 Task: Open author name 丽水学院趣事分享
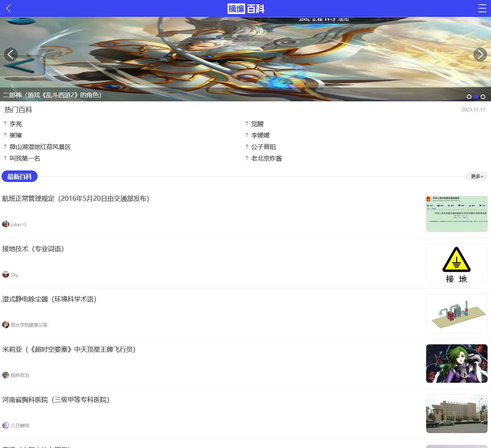29,325
